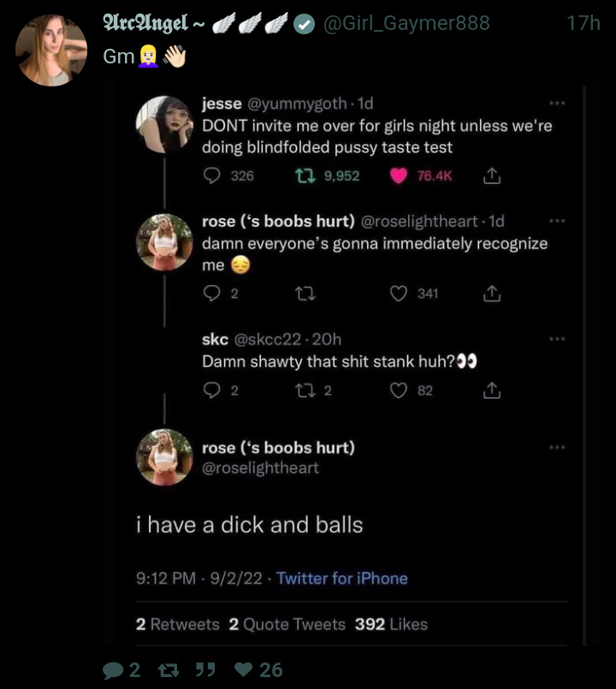Click the share icon on jesse's tweet
The image size is (616, 689).
[x=491, y=175]
